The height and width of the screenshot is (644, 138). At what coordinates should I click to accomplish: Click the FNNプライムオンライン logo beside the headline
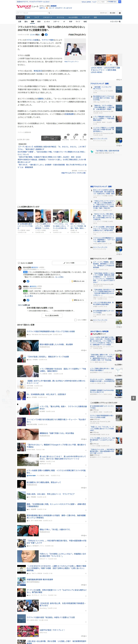point(77,35)
